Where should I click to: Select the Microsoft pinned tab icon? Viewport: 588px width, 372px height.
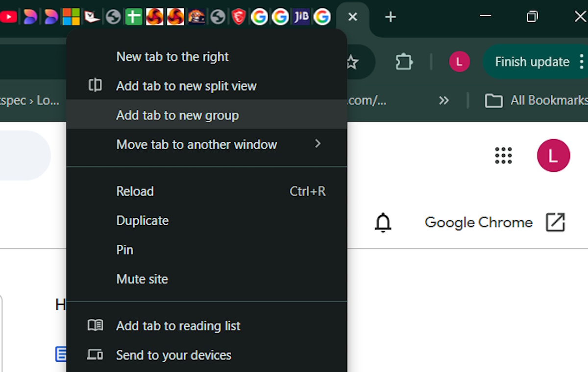(71, 16)
